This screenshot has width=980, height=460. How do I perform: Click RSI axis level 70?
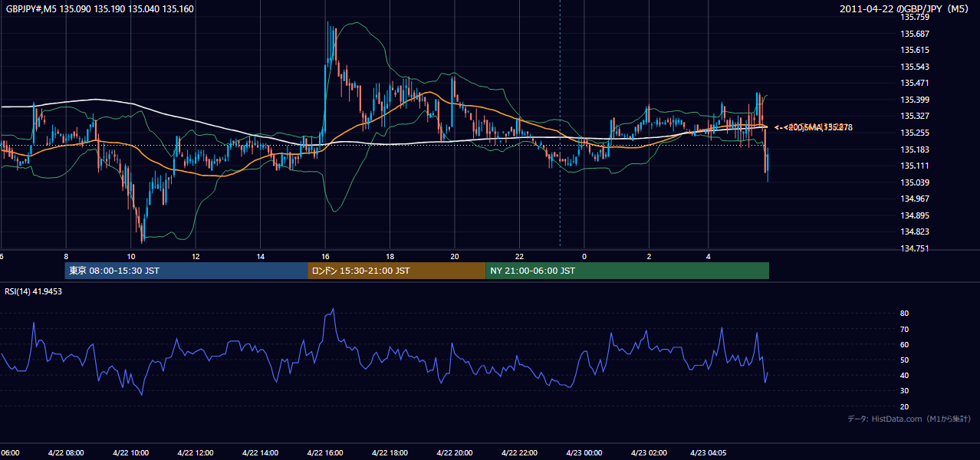905,329
